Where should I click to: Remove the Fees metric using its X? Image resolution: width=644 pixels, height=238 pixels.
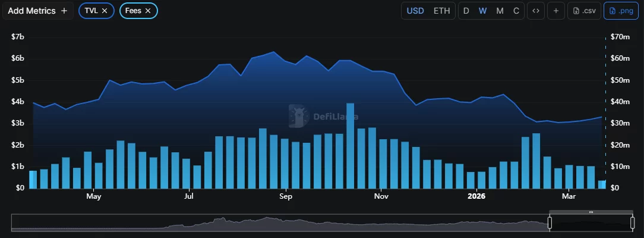click(148, 11)
